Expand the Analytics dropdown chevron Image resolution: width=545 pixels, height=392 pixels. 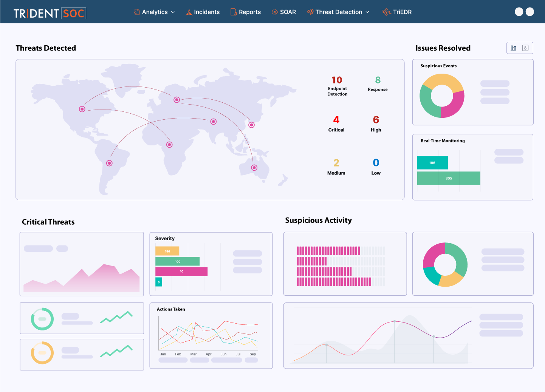(x=173, y=12)
